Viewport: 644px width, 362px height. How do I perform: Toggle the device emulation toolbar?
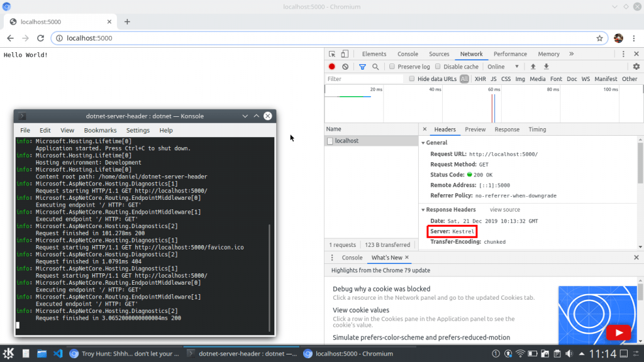[x=343, y=54]
